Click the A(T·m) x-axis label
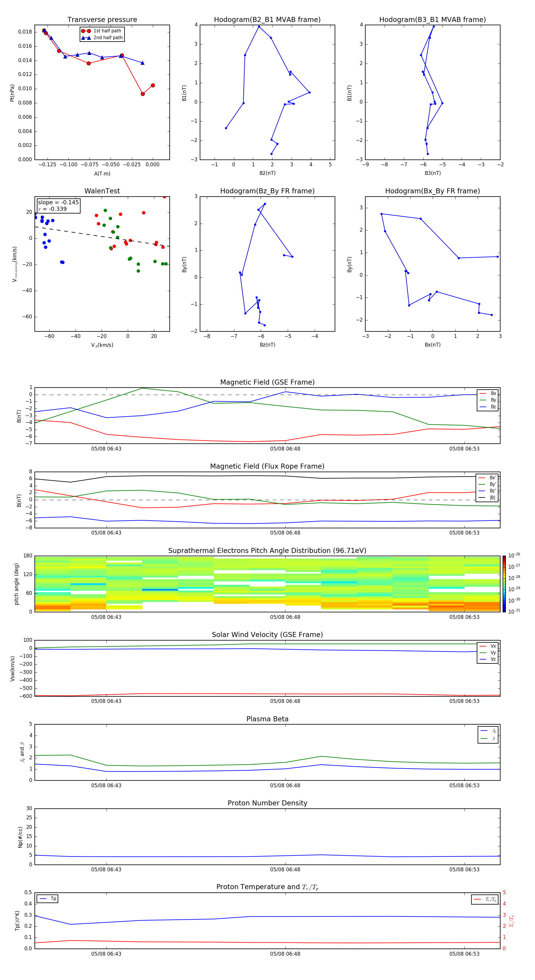 102,173
